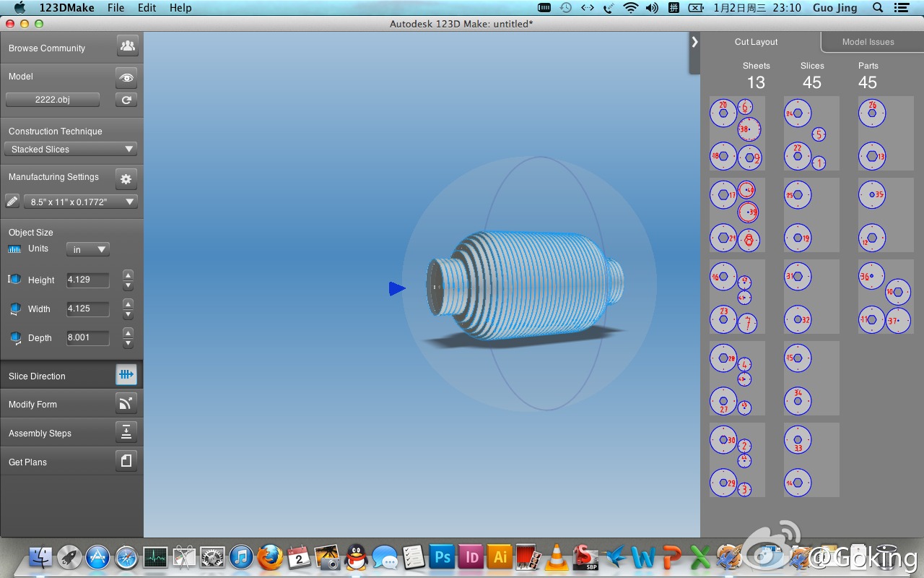This screenshot has width=924, height=578.
Task: Select the sheet thumbnail with slices 35 and 12
Action: click(886, 215)
